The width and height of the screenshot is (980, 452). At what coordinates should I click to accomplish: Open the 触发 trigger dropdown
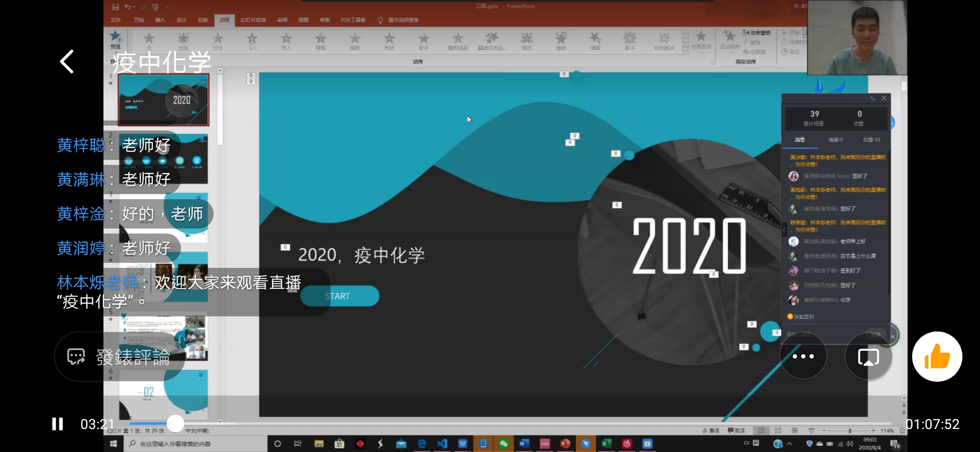tap(755, 42)
